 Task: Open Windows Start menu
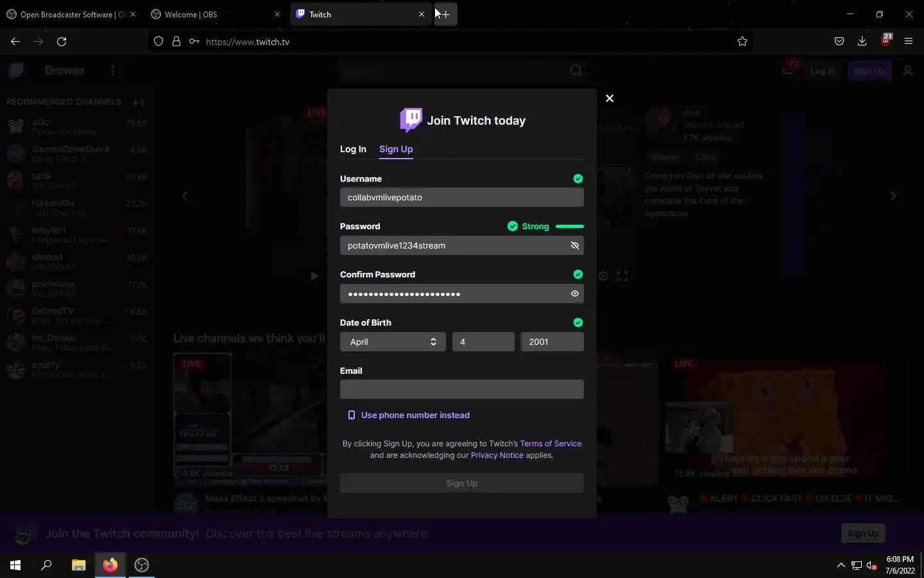pos(15,565)
